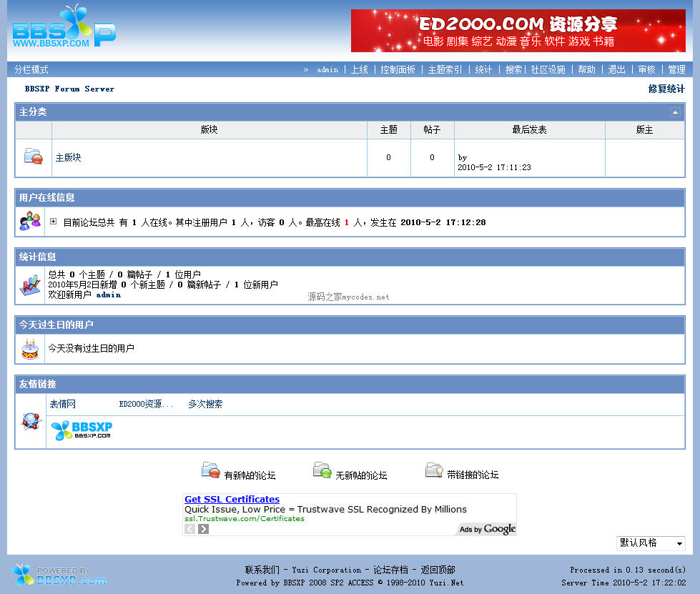Open 管理 administration menu item
700x594 pixels.
(x=676, y=69)
